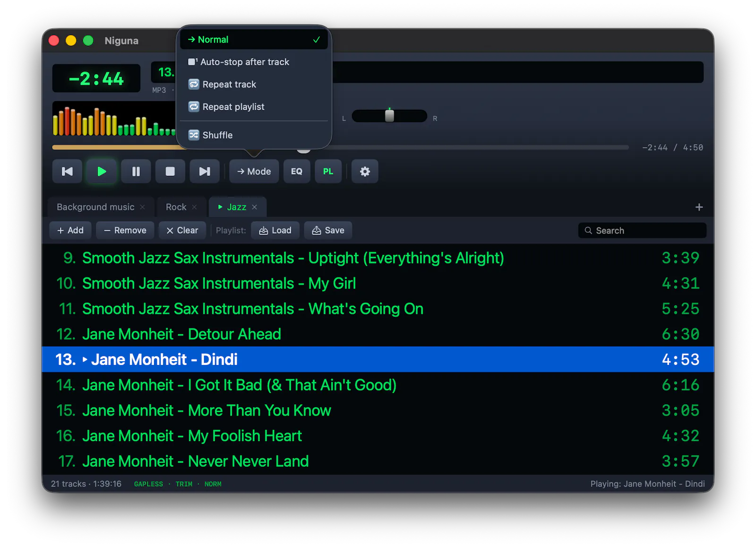
Task: Select track 16 My Foolish Heart
Action: 378,436
